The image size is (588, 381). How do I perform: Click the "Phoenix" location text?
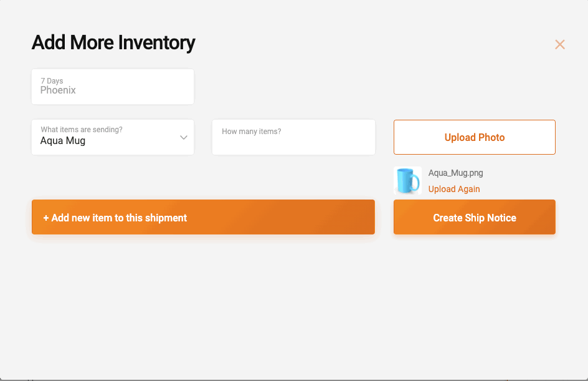pyautogui.click(x=58, y=90)
